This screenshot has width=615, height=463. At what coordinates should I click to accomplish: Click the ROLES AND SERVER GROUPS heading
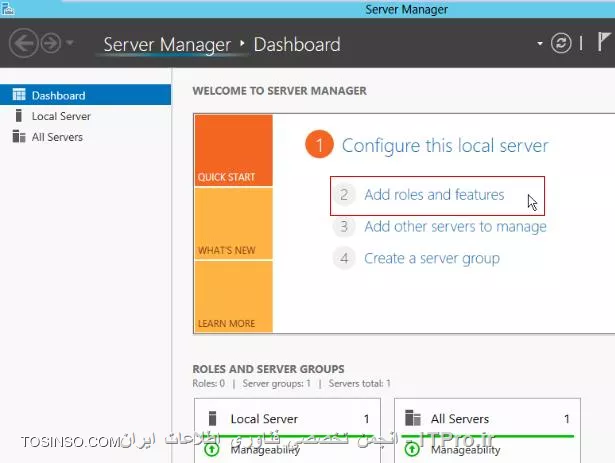coord(268,369)
